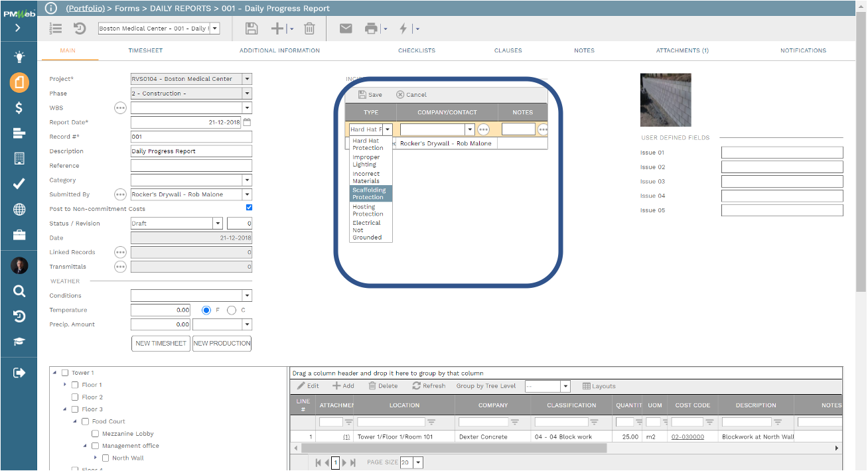Image resolution: width=868 pixels, height=471 pixels.
Task: Click the details grid horizontal scrollbar
Action: pyautogui.click(x=453, y=448)
